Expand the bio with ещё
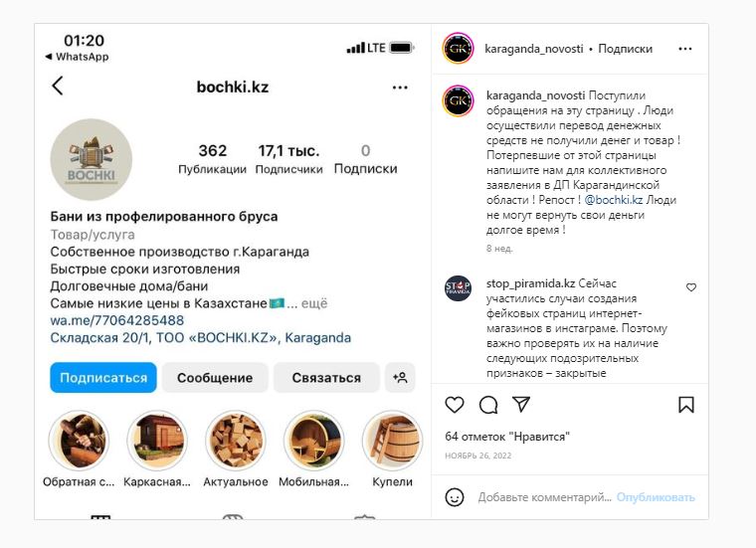The image size is (756, 548). (x=314, y=303)
